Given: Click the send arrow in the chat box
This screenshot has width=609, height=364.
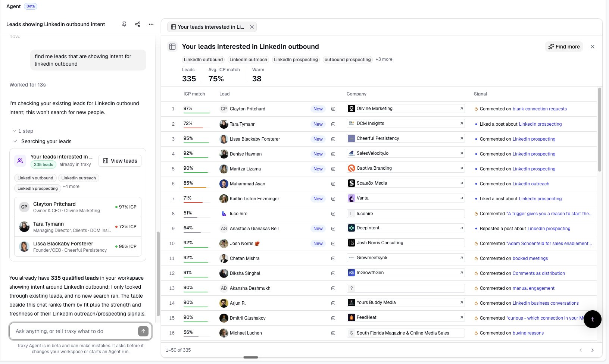Looking at the screenshot, I should coord(143,331).
